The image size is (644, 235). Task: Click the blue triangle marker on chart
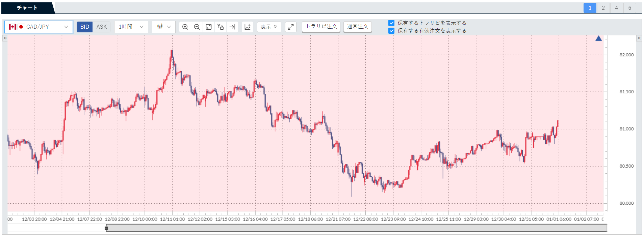coord(598,38)
